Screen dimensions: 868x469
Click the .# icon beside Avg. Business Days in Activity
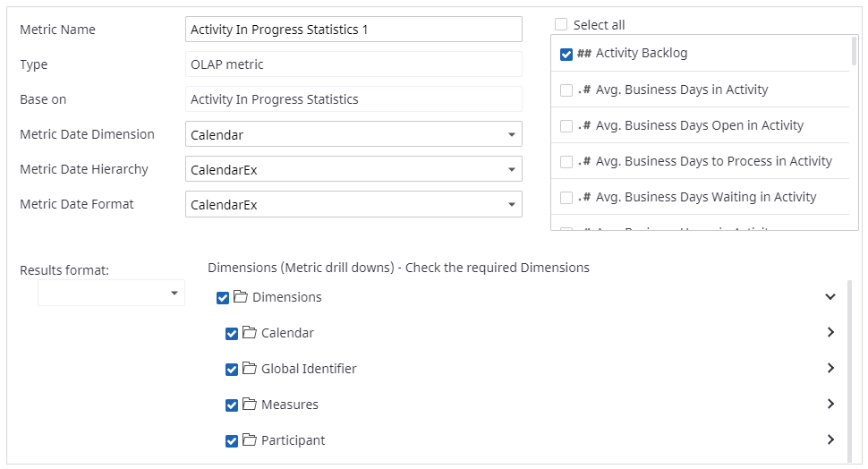[x=584, y=90]
